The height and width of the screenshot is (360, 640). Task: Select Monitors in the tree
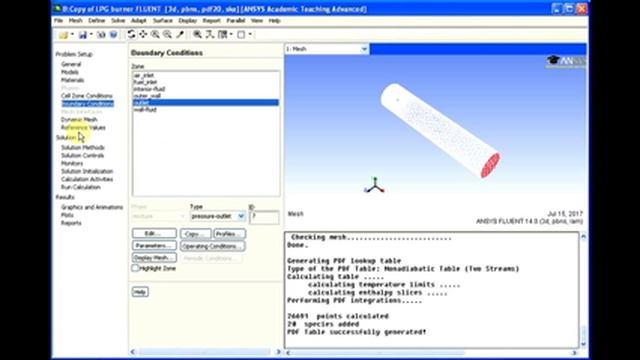coord(72,163)
